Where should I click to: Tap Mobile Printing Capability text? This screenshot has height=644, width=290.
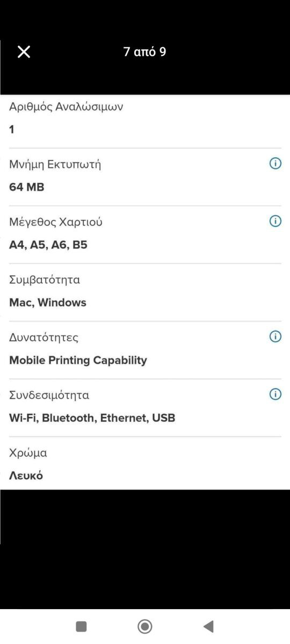click(78, 361)
